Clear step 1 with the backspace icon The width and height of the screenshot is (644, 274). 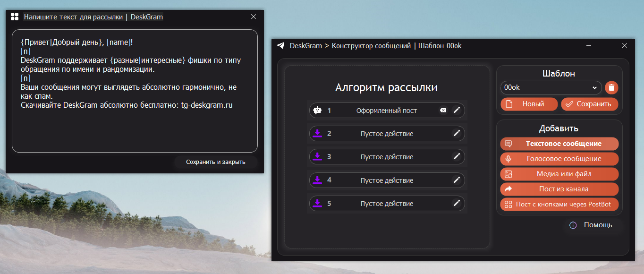[x=443, y=111]
